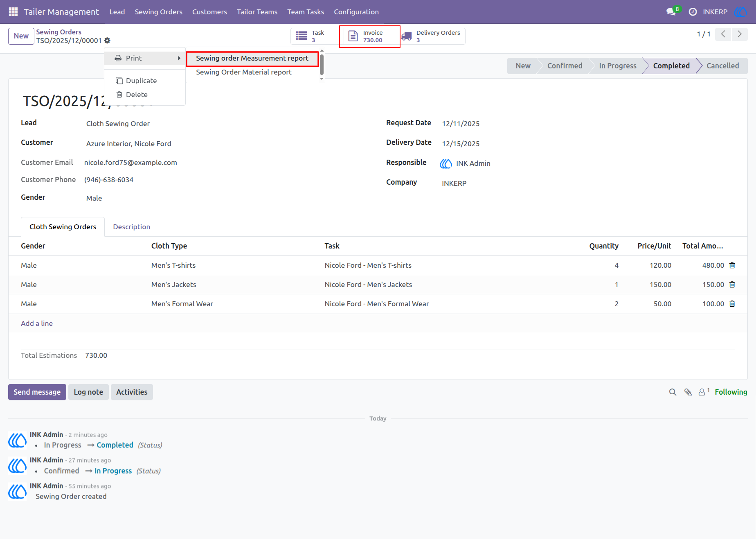Open the Lead menu
This screenshot has height=540, width=756.
117,12
